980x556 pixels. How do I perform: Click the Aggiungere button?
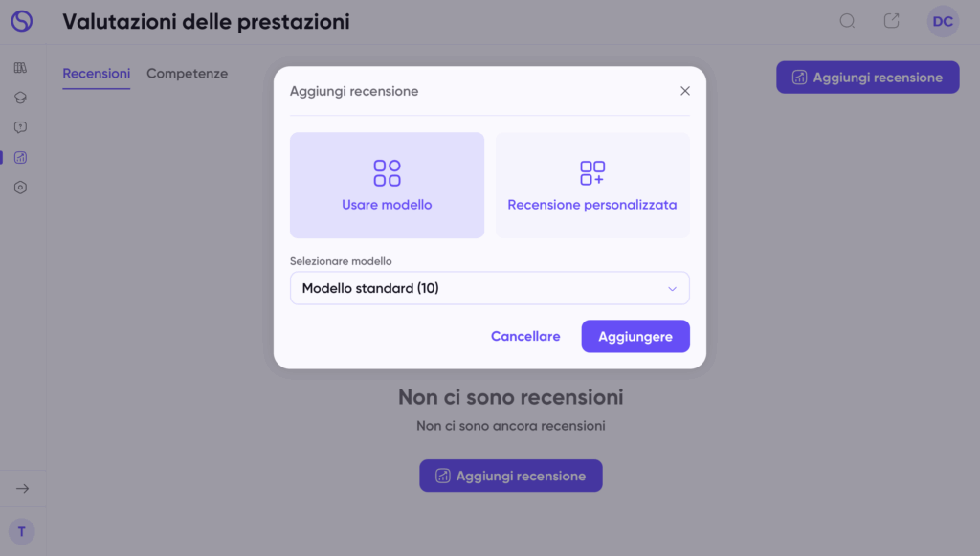pyautogui.click(x=635, y=336)
